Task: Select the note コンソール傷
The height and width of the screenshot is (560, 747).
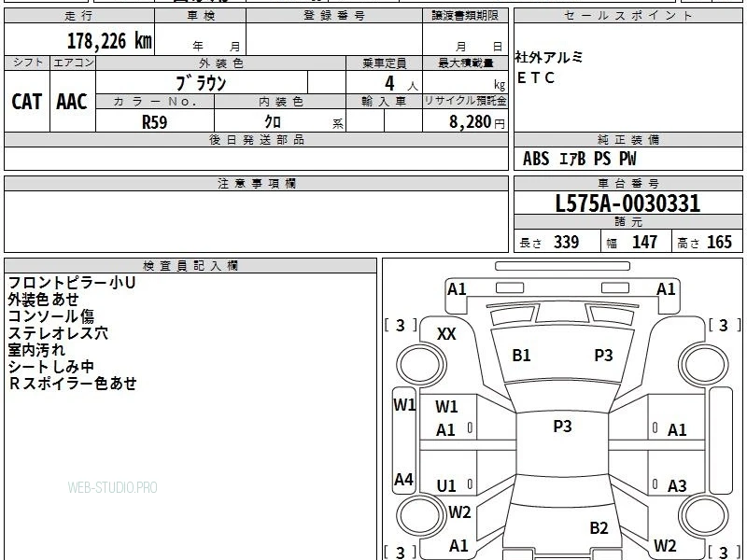Action: (51, 316)
